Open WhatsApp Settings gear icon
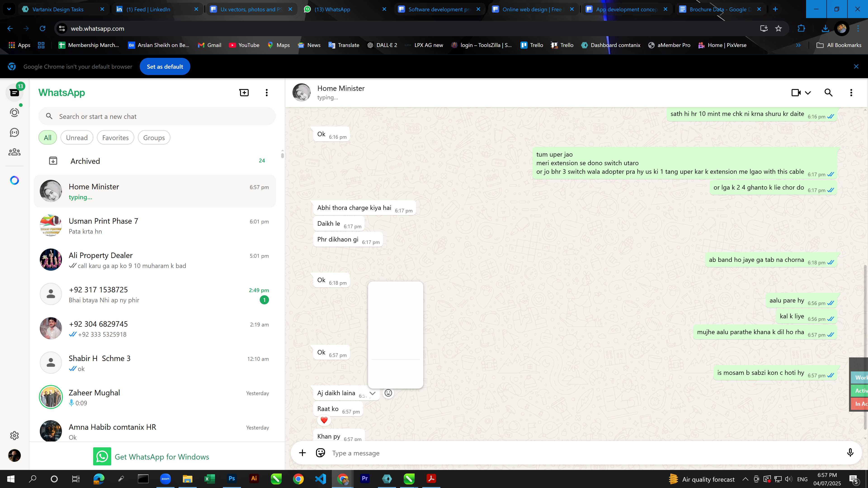The image size is (868, 488). click(14, 435)
